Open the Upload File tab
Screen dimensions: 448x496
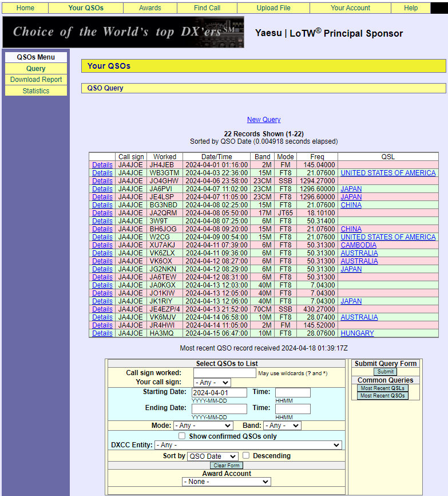tap(273, 8)
